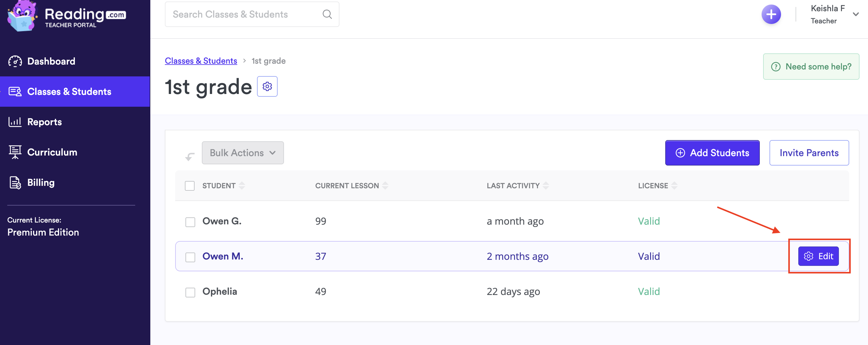Click the Need some help? button
The height and width of the screenshot is (345, 868).
click(811, 67)
